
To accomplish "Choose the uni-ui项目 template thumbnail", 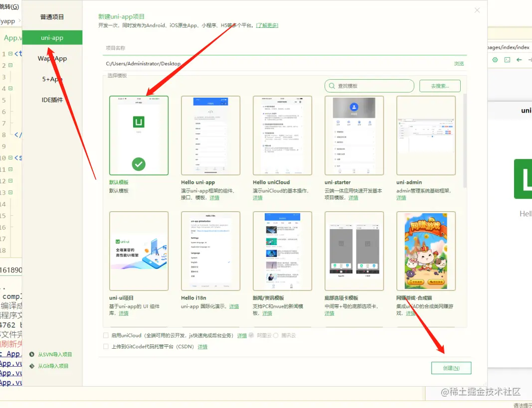I will pyautogui.click(x=139, y=251).
